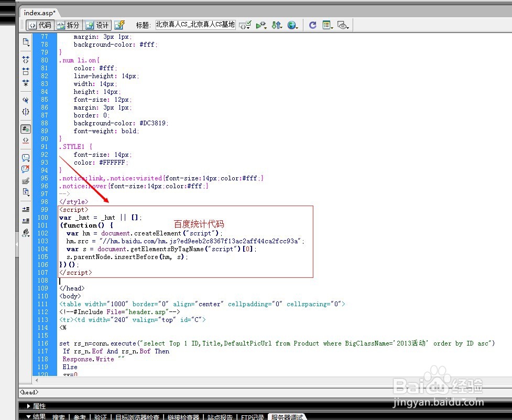The height and width of the screenshot is (420, 512).
Task: Click Outdent code icon
Action: 26,221
